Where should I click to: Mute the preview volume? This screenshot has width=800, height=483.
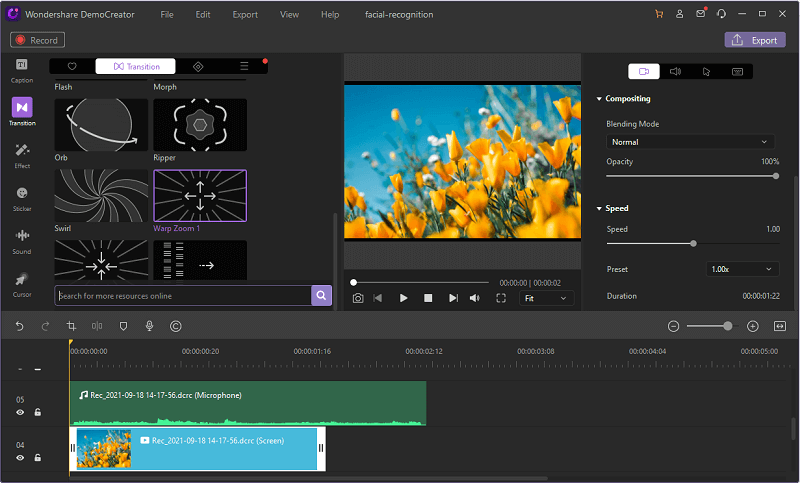coord(474,298)
